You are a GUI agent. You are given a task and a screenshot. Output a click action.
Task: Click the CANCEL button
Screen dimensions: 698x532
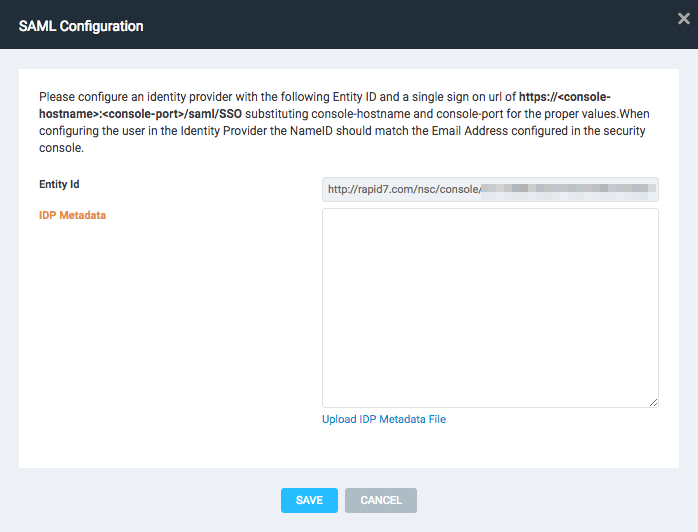click(x=381, y=500)
